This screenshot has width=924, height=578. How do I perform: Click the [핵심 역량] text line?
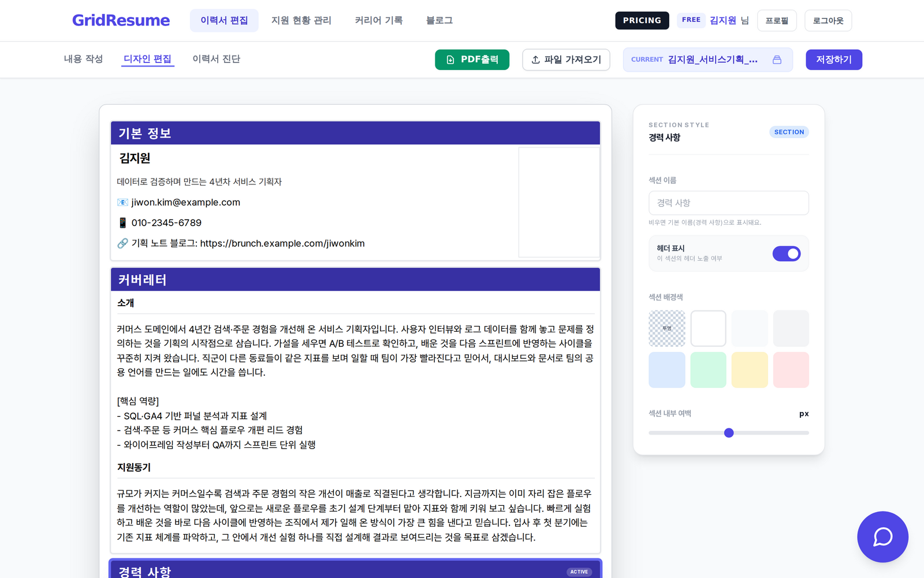click(138, 401)
